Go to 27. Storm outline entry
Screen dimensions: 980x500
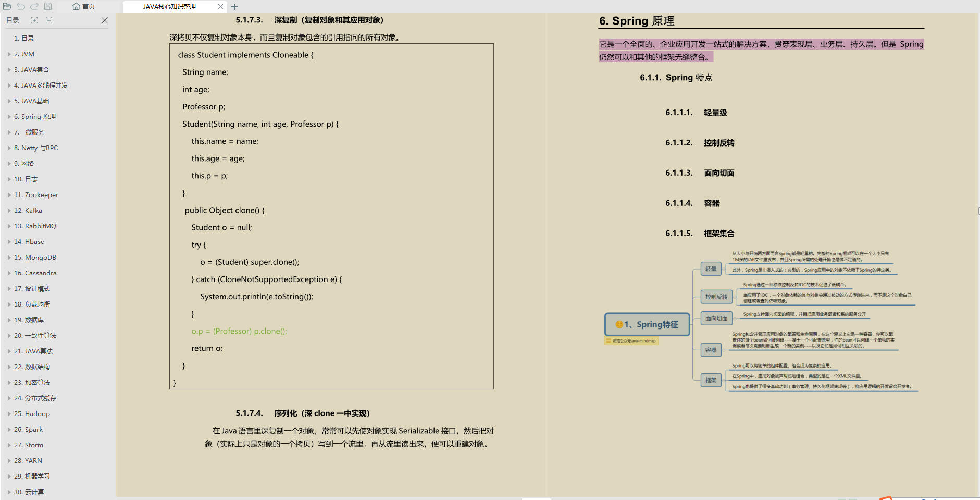click(x=29, y=445)
